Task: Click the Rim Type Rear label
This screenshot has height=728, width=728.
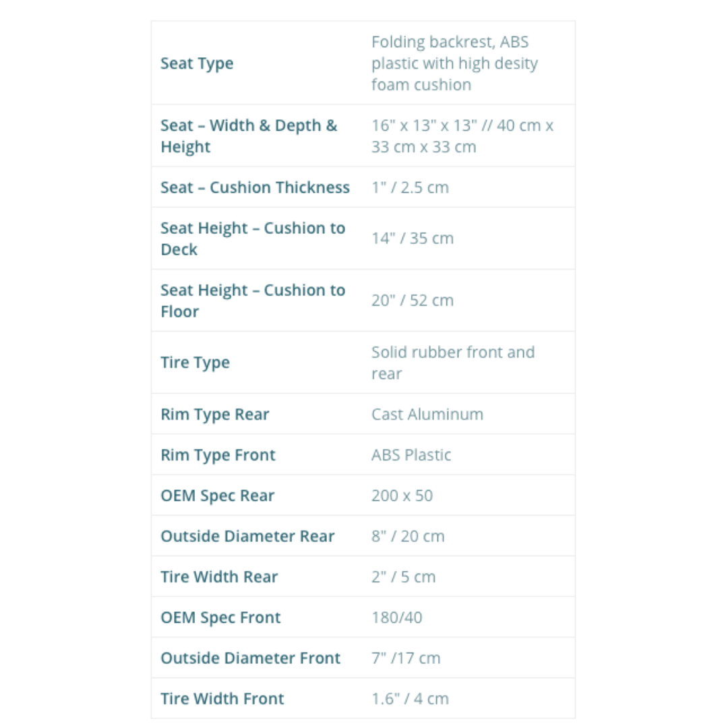Action: tap(214, 415)
